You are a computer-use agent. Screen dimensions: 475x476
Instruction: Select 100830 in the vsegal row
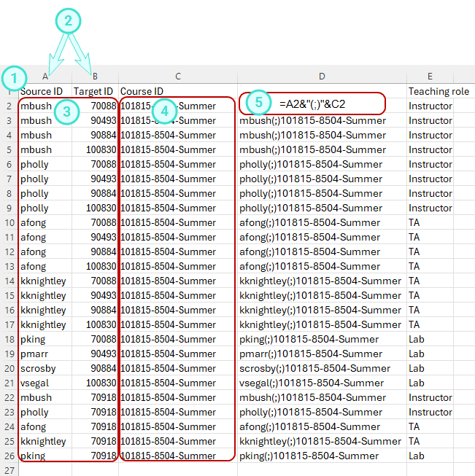tap(95, 383)
